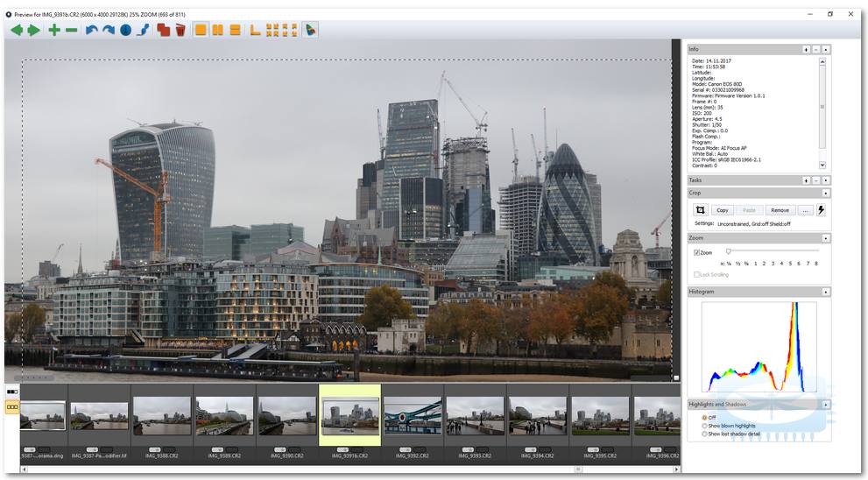The image size is (868, 480).
Task: Click the red overlapping squares copy icon
Action: click(x=163, y=30)
